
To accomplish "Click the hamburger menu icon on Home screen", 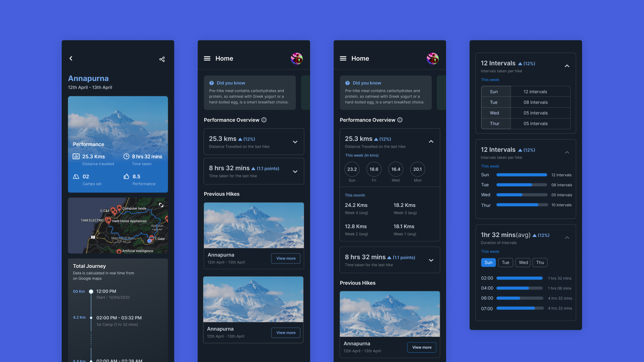I will (207, 58).
